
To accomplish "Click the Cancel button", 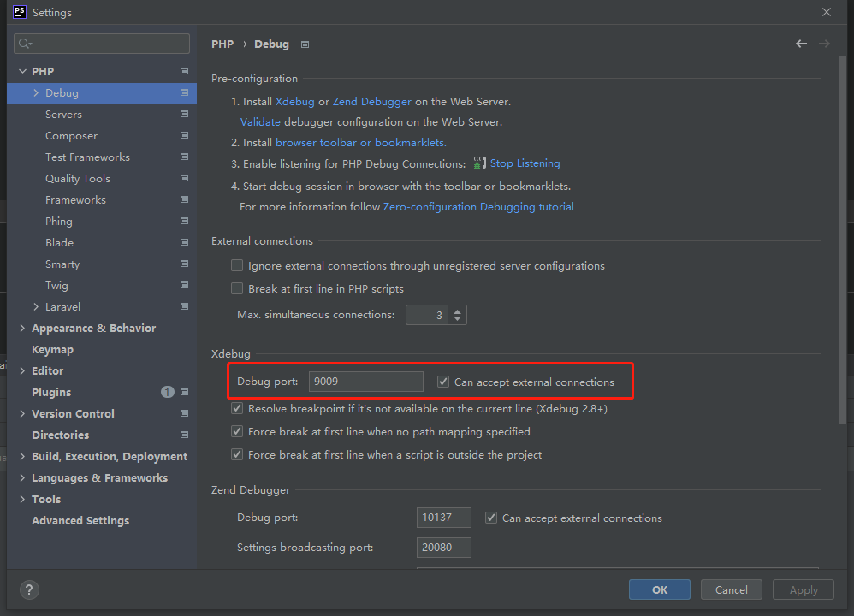I will click(x=731, y=589).
